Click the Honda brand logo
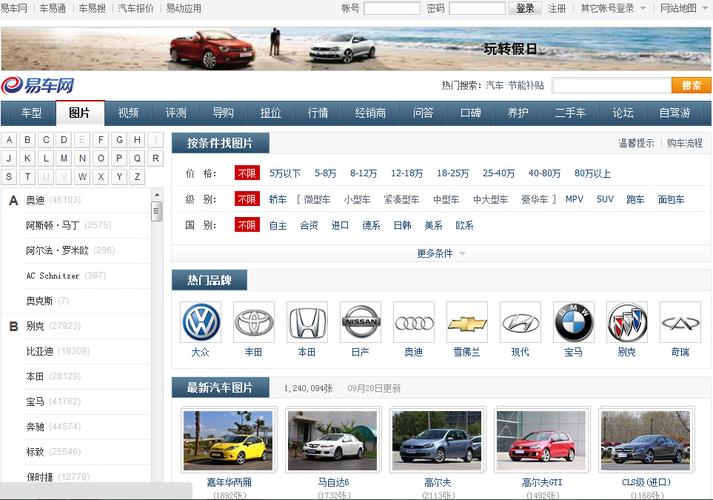 pos(307,322)
